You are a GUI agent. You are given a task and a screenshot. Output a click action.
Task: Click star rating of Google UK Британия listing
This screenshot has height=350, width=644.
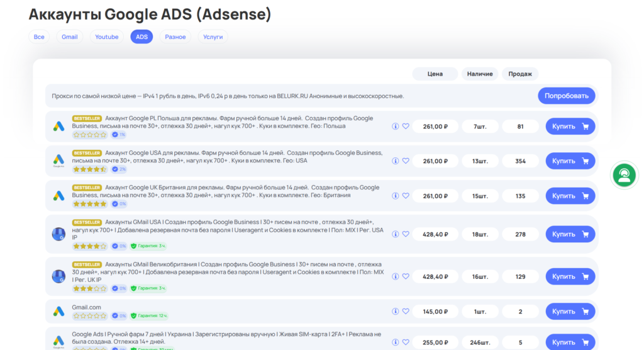point(89,204)
